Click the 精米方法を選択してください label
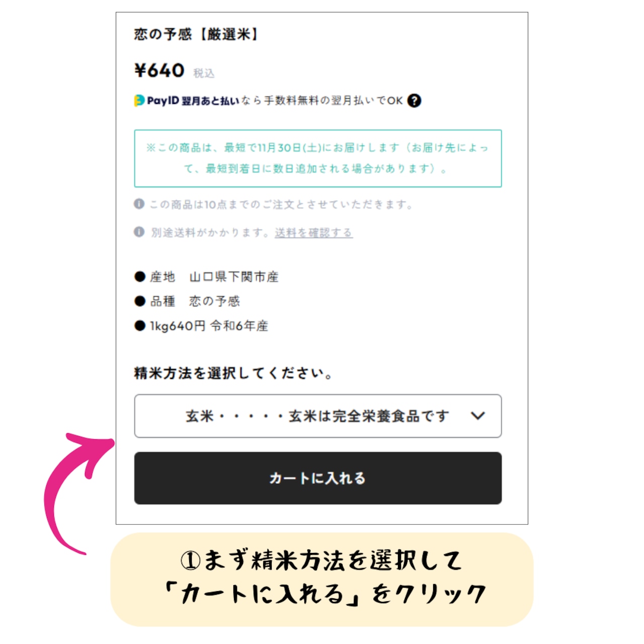 (233, 373)
